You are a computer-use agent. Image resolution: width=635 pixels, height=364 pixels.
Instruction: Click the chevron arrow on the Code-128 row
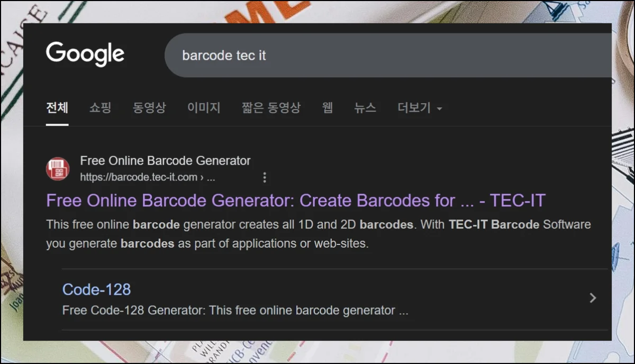pyautogui.click(x=593, y=298)
